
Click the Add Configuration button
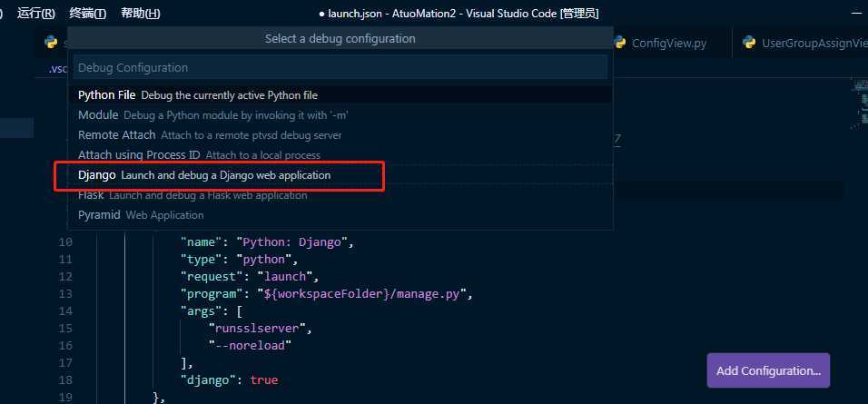coord(768,370)
